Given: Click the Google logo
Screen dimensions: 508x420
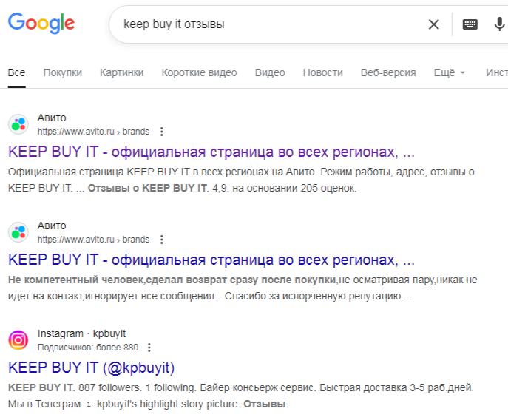Looking at the screenshot, I should point(41,24).
